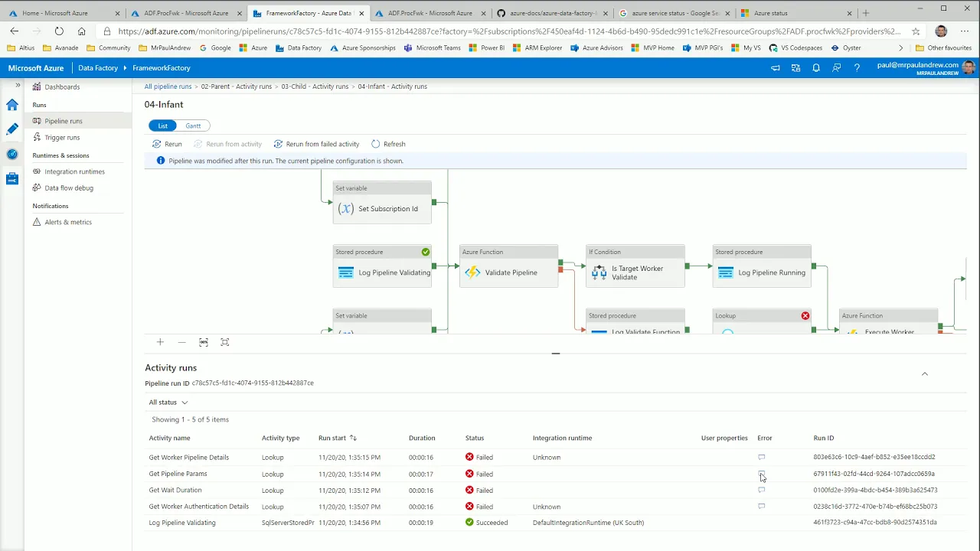This screenshot has width=980, height=551.
Task: Select the Get Worker Pipeline Details row name
Action: tap(189, 458)
